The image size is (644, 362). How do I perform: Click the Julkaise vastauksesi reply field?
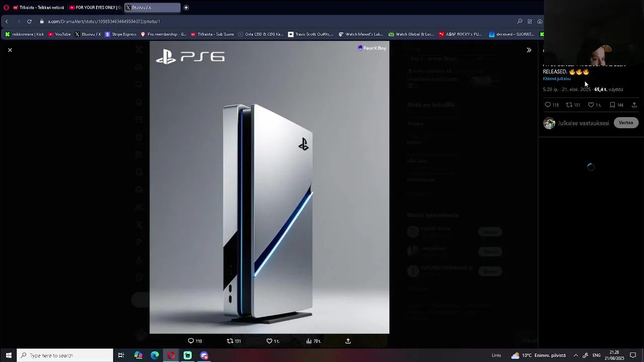pyautogui.click(x=583, y=123)
